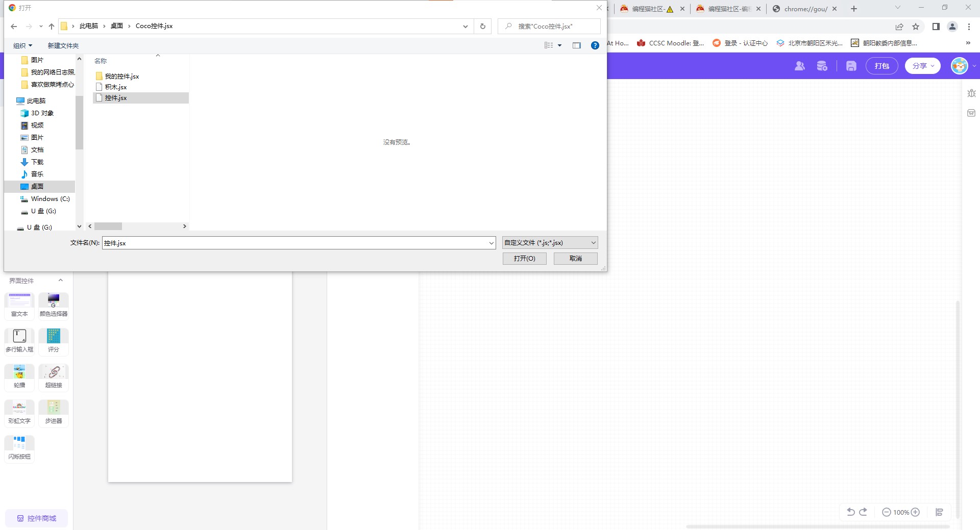This screenshot has width=980, height=530.
Task: Click the 打包 package button
Action: (882, 66)
